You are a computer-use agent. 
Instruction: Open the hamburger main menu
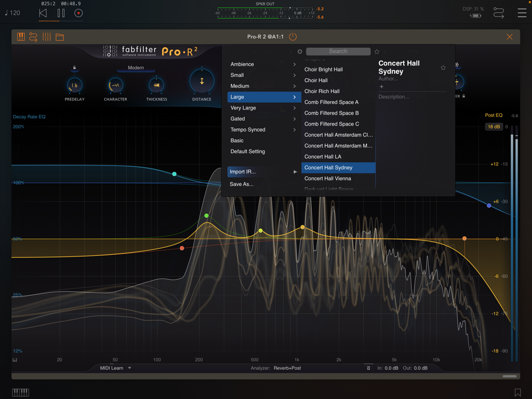point(522,13)
